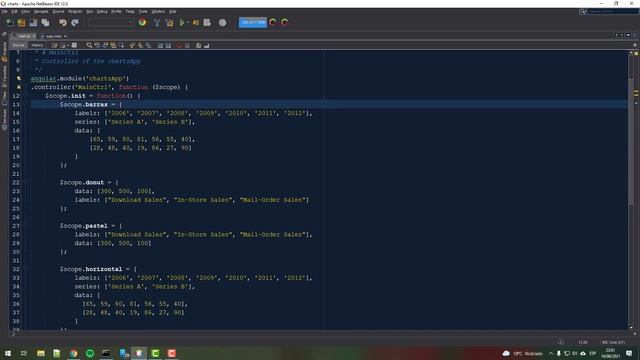Screen dimensions: 640x360
Task: Open the Tools menu
Action: click(x=143, y=11)
